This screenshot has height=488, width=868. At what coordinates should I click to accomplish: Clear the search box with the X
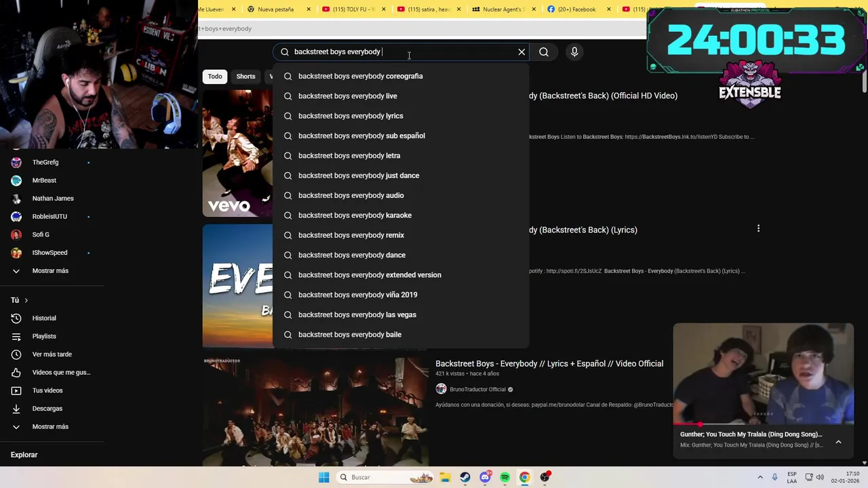[521, 52]
